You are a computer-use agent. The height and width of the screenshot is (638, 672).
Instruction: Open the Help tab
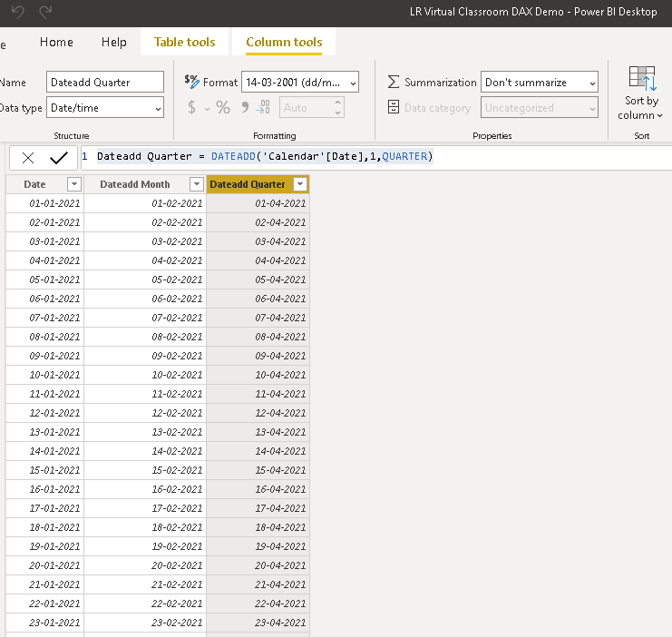114,42
